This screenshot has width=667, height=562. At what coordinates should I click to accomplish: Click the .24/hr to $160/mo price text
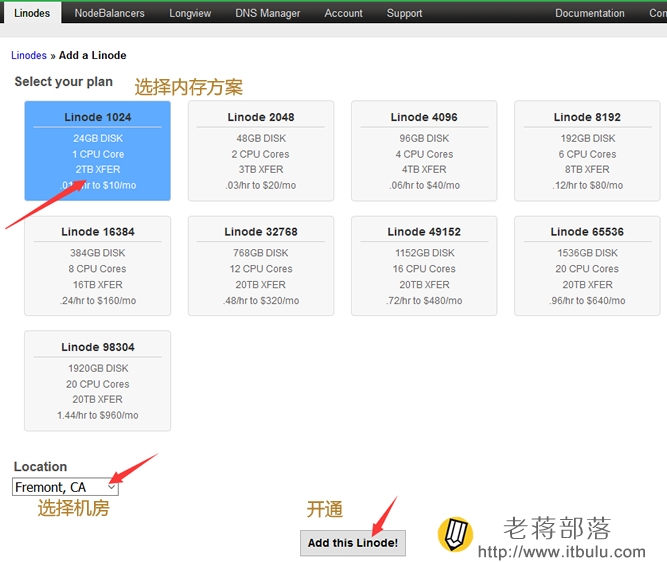click(x=98, y=300)
